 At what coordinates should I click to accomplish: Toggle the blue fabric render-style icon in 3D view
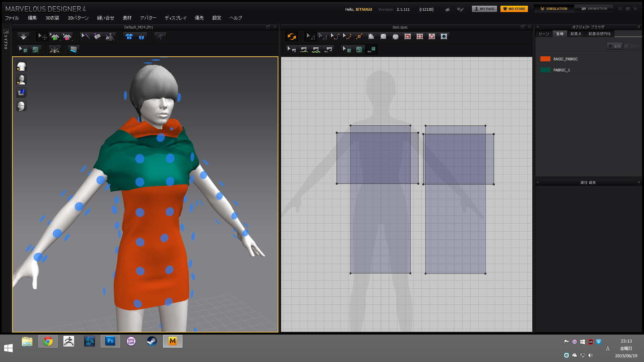(x=21, y=93)
